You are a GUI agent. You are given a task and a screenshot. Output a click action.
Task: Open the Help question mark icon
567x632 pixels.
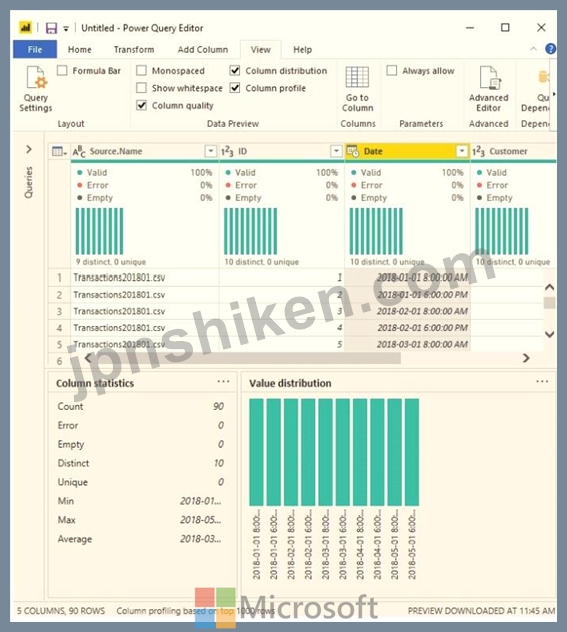[x=550, y=49]
